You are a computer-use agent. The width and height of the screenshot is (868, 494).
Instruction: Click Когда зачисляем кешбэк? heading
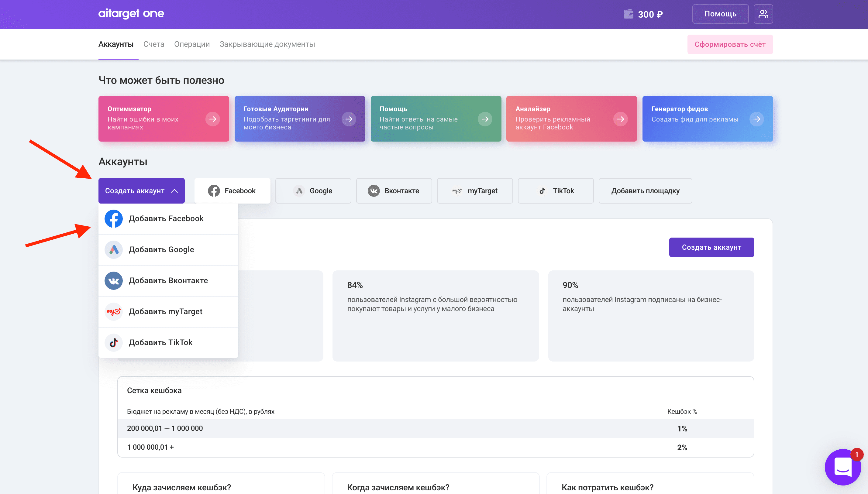pyautogui.click(x=398, y=488)
